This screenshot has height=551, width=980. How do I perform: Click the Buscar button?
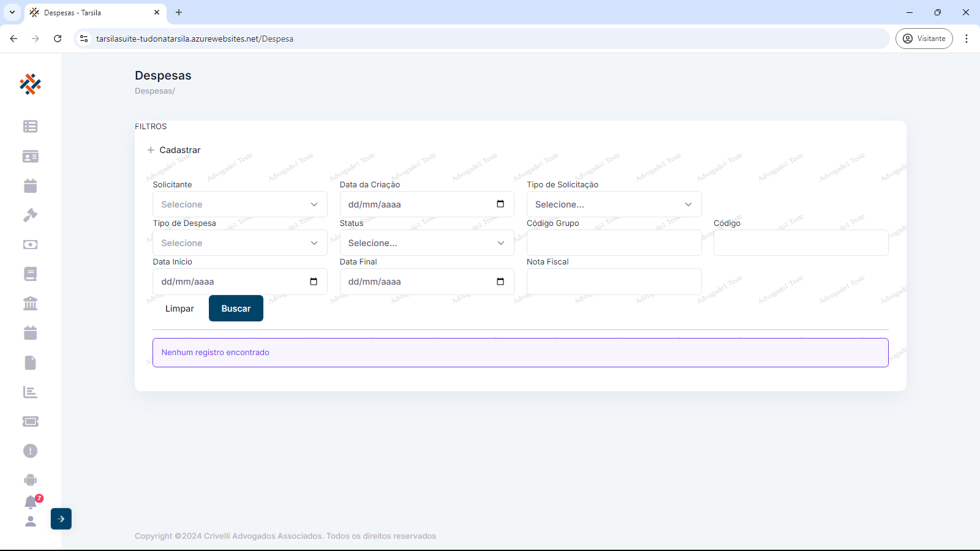(236, 309)
